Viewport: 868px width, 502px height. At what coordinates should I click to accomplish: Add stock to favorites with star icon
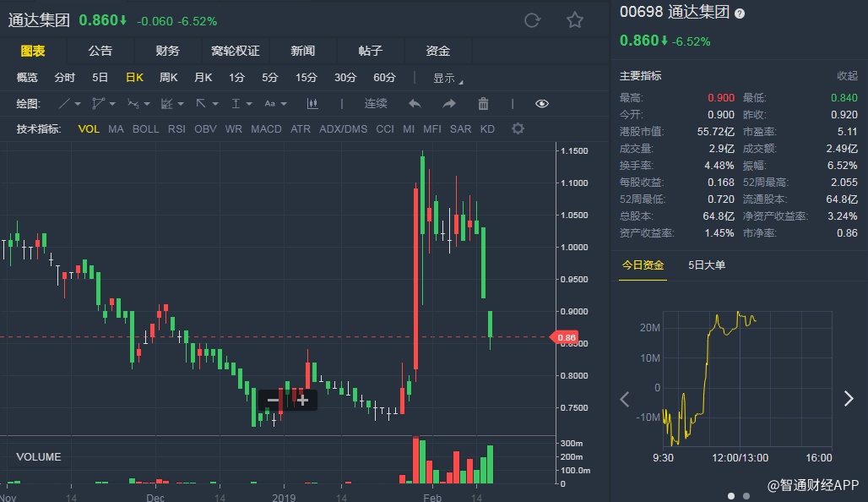[575, 20]
